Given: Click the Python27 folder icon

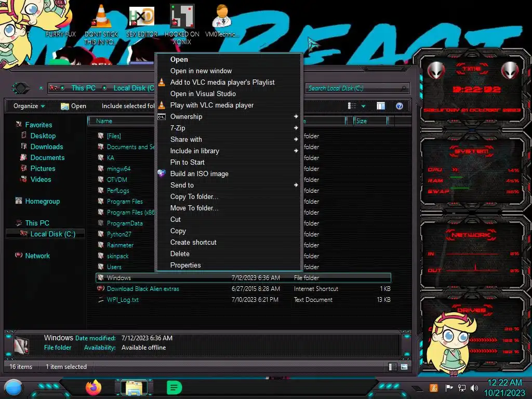Looking at the screenshot, I should click(x=101, y=234).
